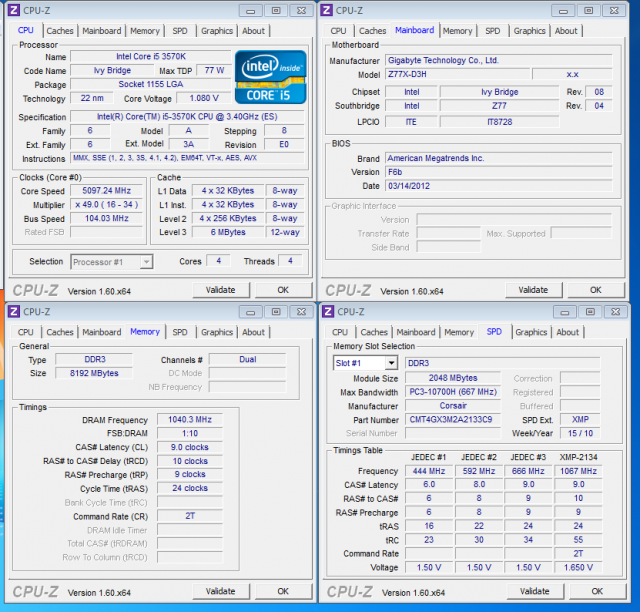Click CPU-Z app icon in Mainboard window title bar

[327, 10]
